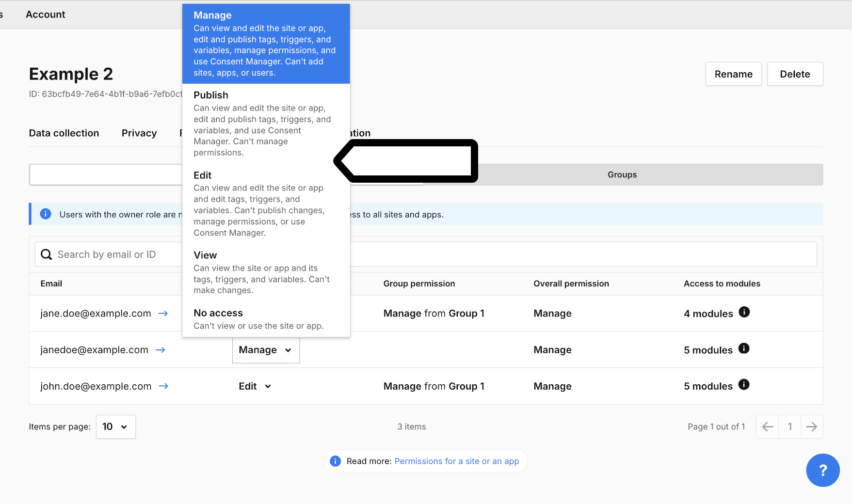Click the Email column header
The image size is (852, 504).
coord(51,283)
